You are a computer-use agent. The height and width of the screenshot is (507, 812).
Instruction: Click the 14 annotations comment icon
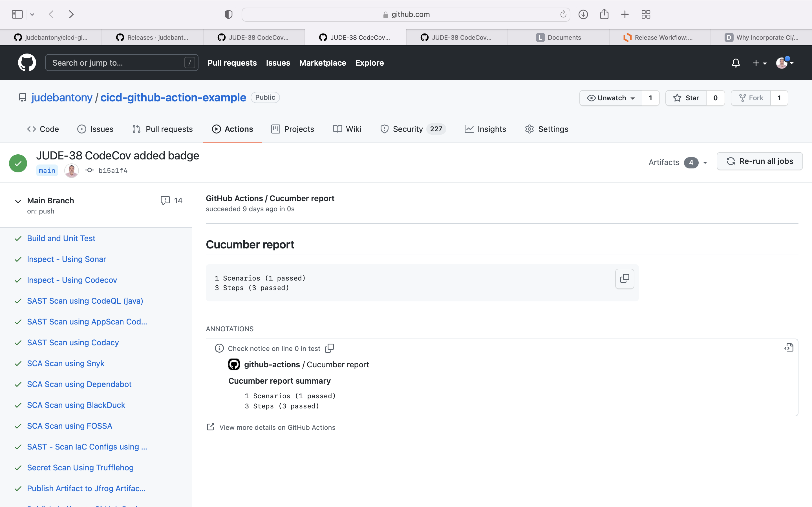click(165, 201)
